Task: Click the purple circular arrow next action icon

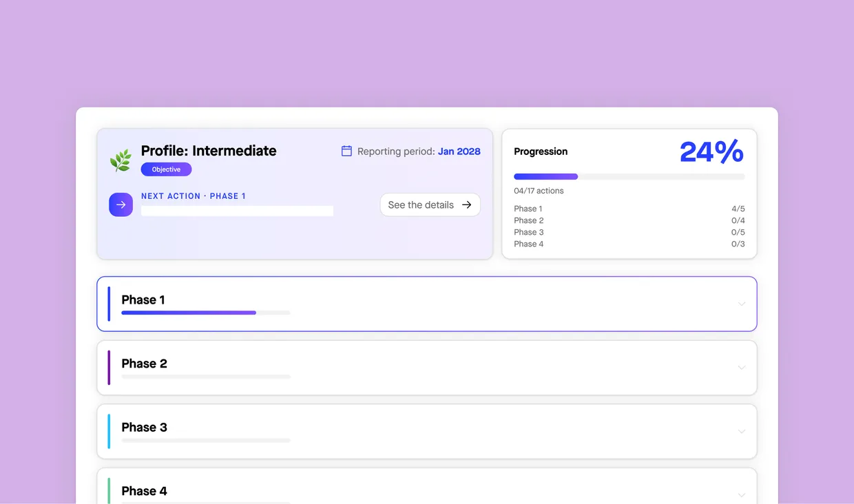Action: (121, 204)
